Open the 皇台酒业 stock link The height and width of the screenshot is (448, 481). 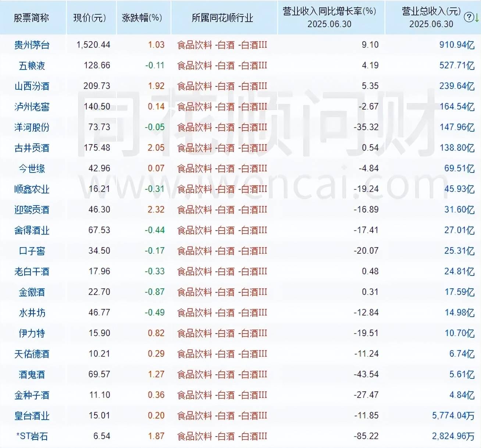click(x=32, y=416)
